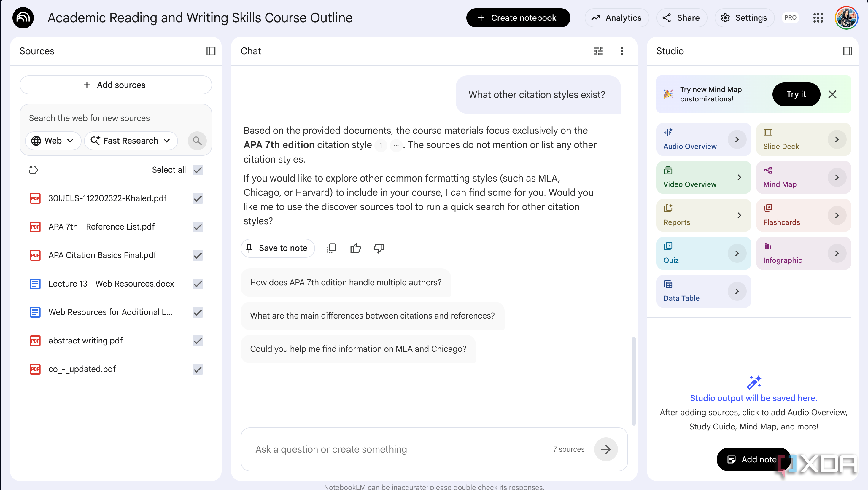Click the Add sources button

point(116,85)
